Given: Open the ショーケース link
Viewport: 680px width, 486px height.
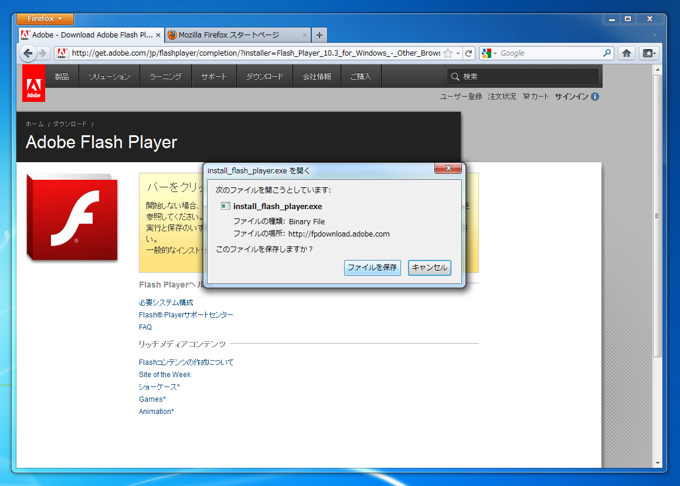Looking at the screenshot, I should pyautogui.click(x=159, y=387).
